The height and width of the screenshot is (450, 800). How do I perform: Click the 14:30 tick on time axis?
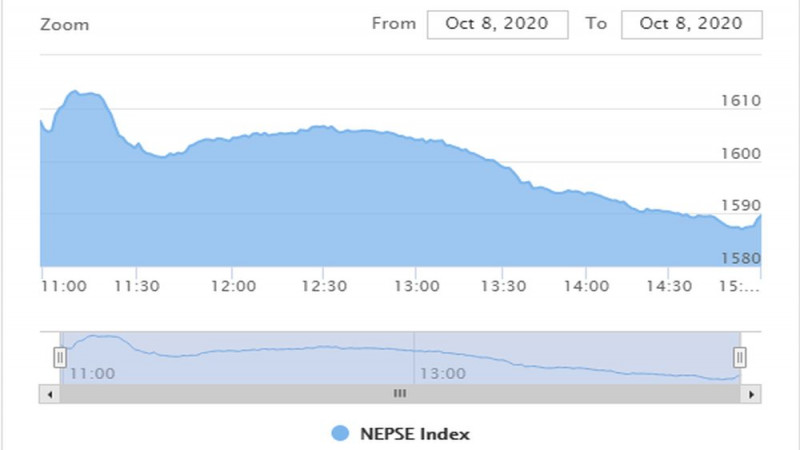[x=669, y=286]
